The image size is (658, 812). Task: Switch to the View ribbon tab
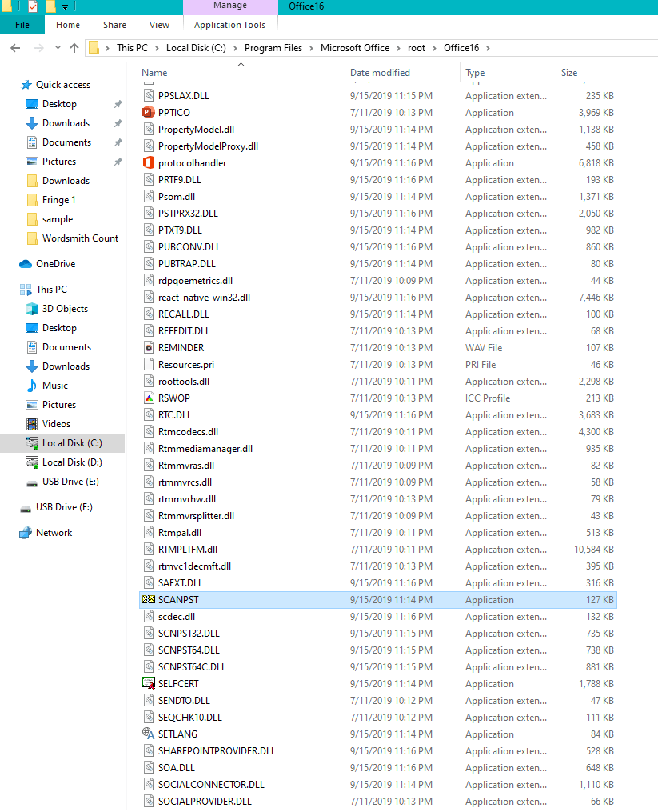(159, 25)
